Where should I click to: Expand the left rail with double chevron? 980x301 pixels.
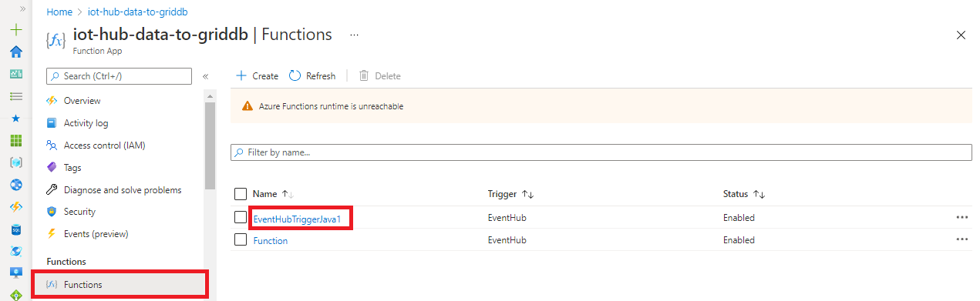[22, 8]
